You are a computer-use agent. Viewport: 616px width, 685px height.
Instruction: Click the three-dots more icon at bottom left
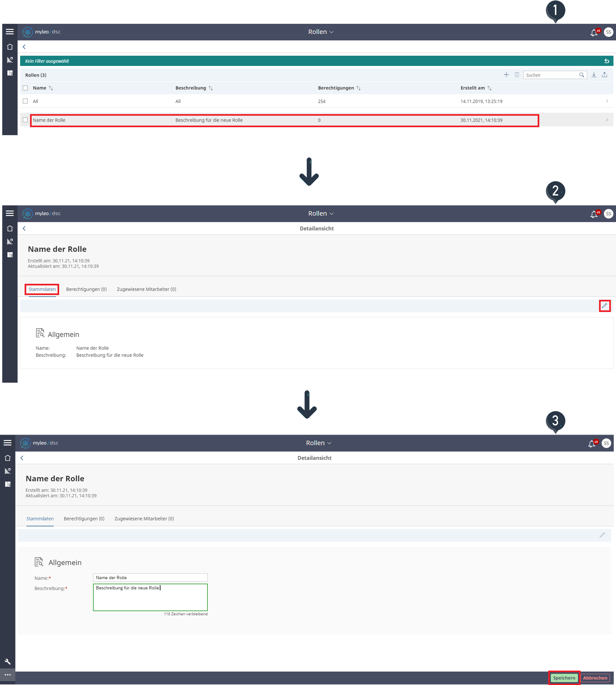[7, 675]
